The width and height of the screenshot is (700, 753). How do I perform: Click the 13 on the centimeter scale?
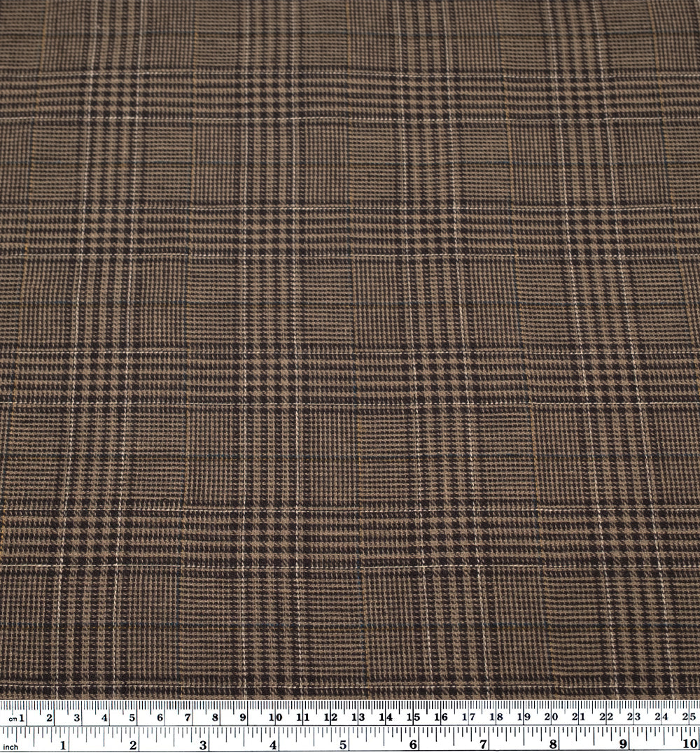[x=358, y=717]
